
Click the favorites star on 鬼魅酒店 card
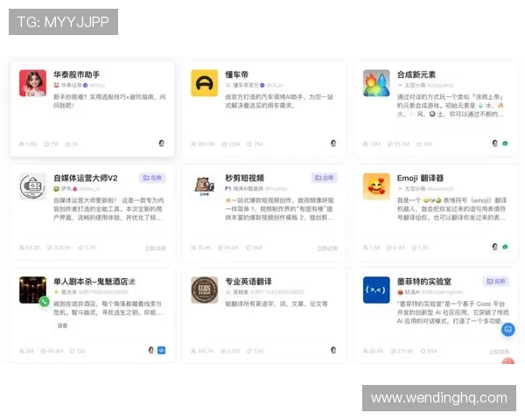point(72,352)
